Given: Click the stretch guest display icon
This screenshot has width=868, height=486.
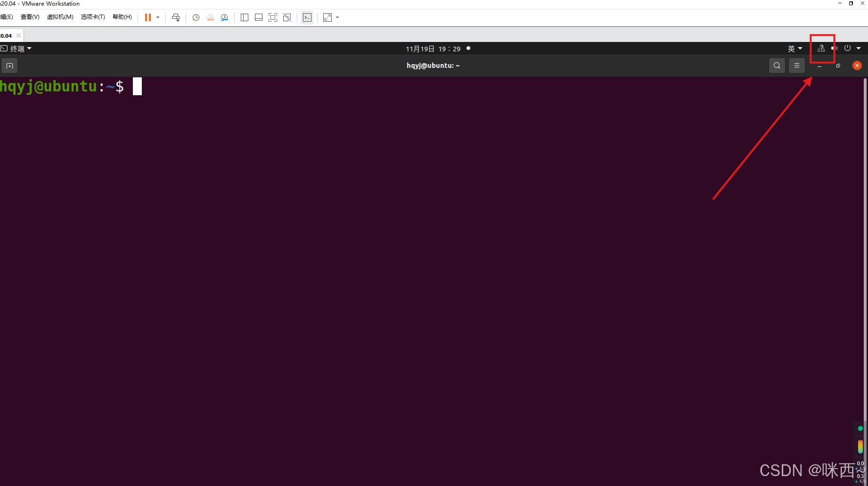Looking at the screenshot, I should pos(328,17).
